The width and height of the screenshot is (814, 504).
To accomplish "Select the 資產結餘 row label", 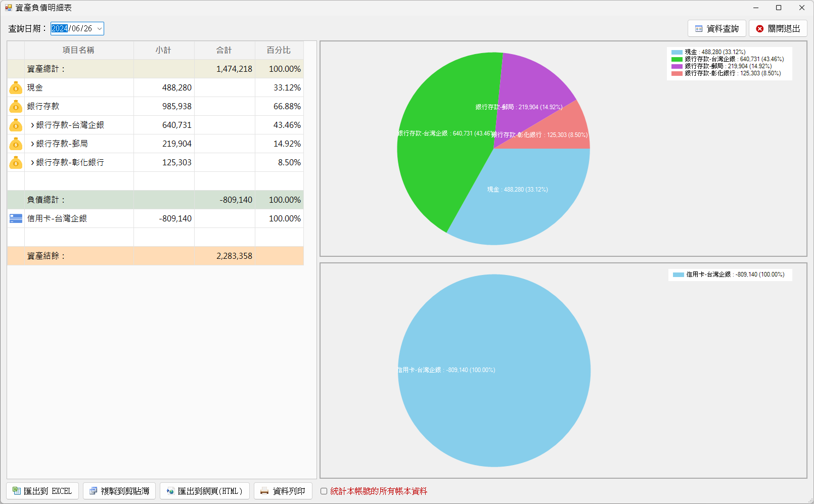I will (47, 256).
